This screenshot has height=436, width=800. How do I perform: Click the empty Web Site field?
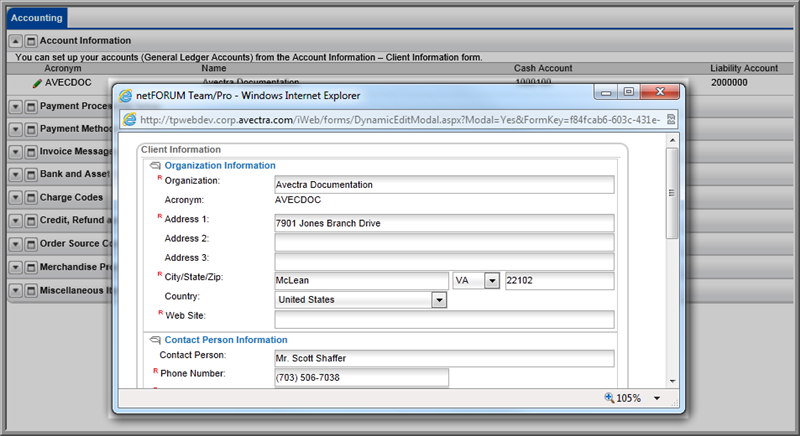[x=444, y=320]
